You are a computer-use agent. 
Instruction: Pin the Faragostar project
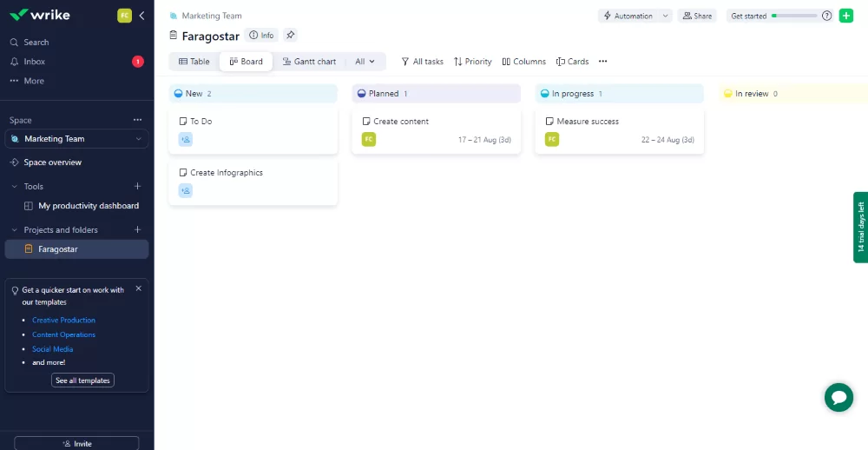click(290, 35)
